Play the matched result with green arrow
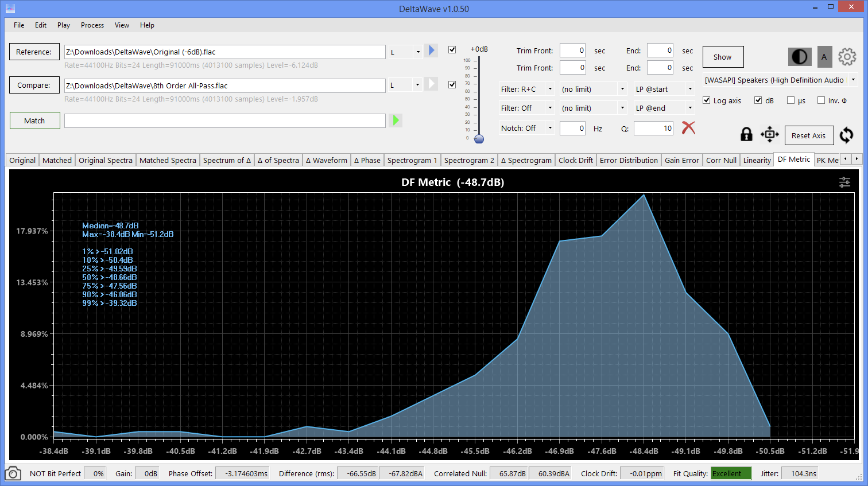This screenshot has height=486, width=868. pos(396,120)
